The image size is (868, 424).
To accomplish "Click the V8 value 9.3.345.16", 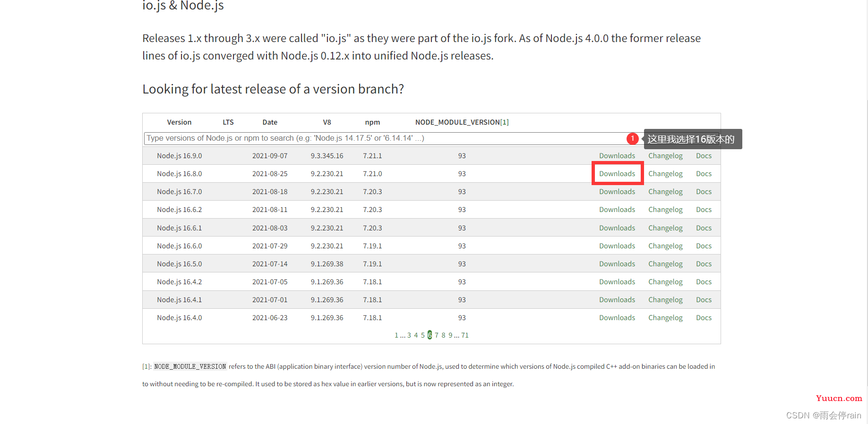I will [327, 156].
